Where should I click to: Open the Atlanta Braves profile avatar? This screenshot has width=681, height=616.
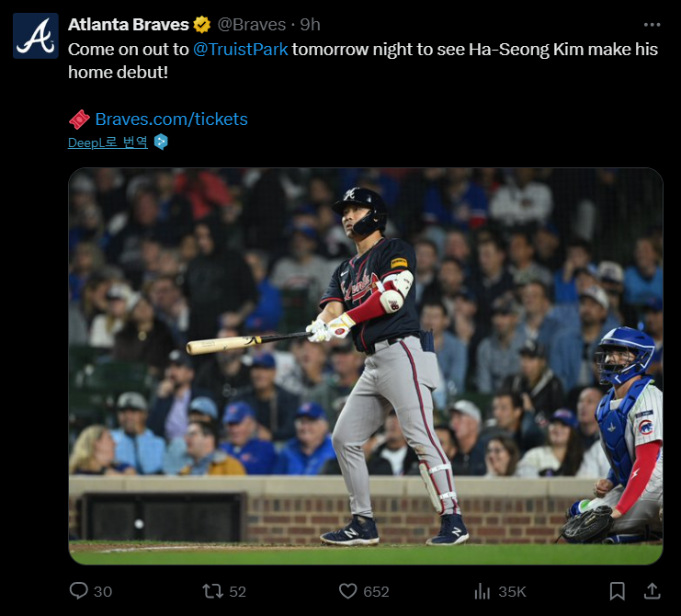36,36
